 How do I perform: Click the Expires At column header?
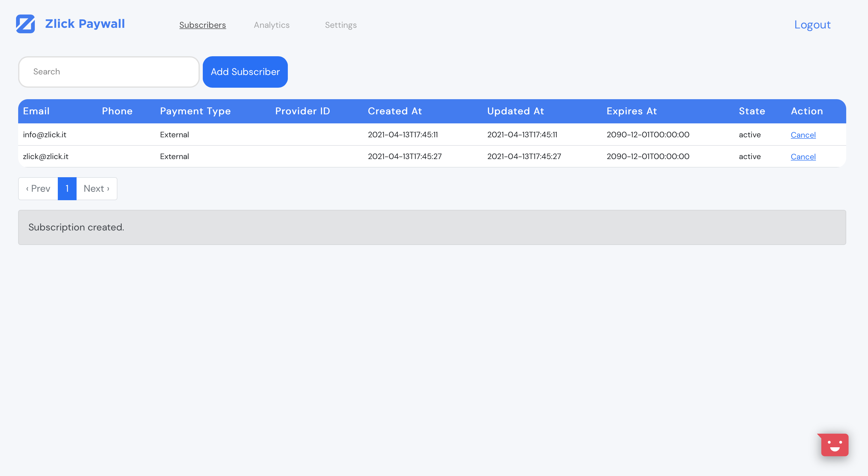pyautogui.click(x=631, y=111)
